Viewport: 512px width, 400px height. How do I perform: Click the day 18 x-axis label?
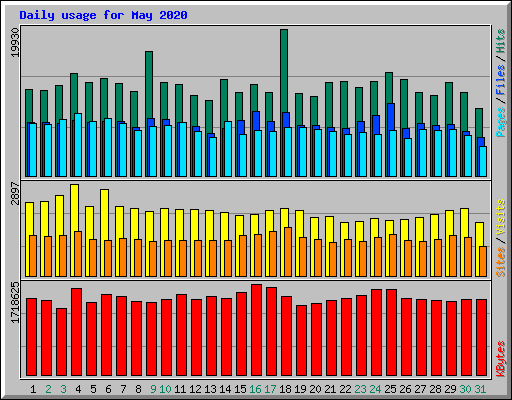[285, 389]
